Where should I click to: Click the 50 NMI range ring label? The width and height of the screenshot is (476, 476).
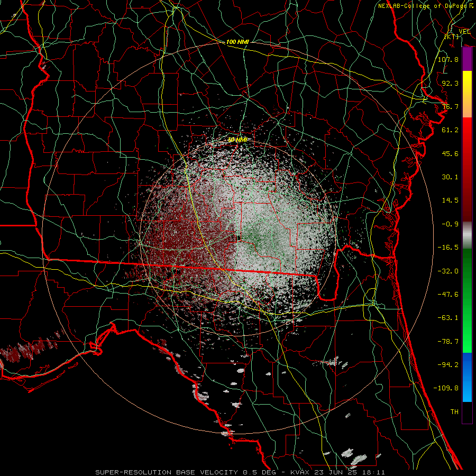(x=237, y=140)
